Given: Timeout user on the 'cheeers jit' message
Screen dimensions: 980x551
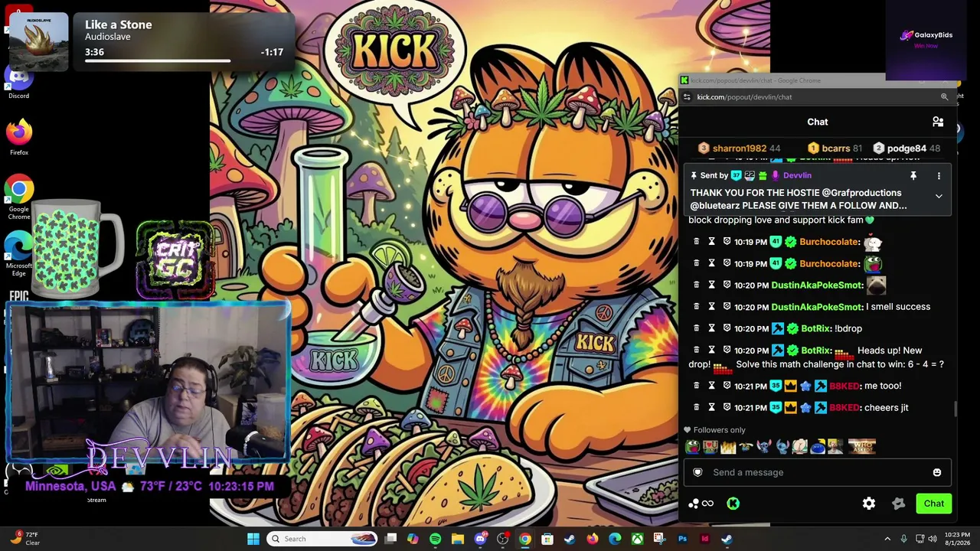Looking at the screenshot, I should (711, 407).
